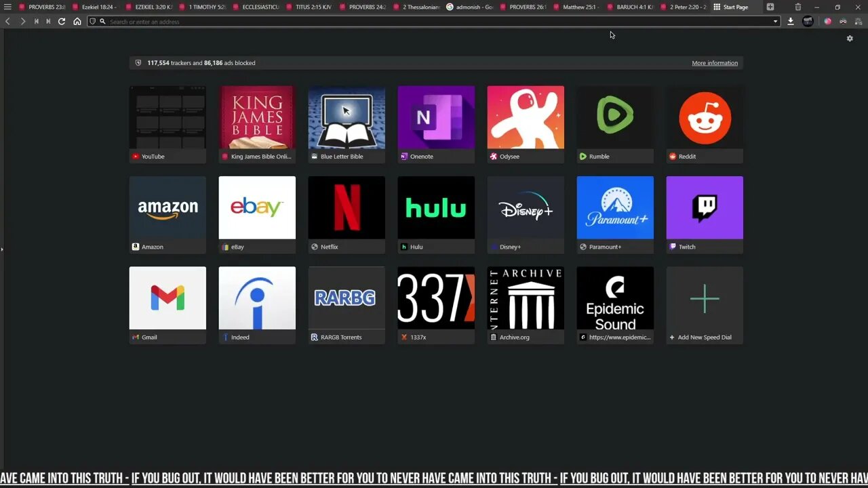Click the More information link

[715, 63]
